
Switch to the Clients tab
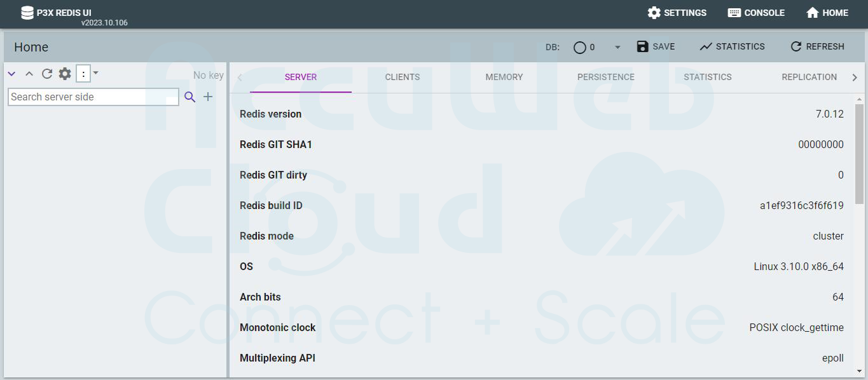pyautogui.click(x=402, y=77)
